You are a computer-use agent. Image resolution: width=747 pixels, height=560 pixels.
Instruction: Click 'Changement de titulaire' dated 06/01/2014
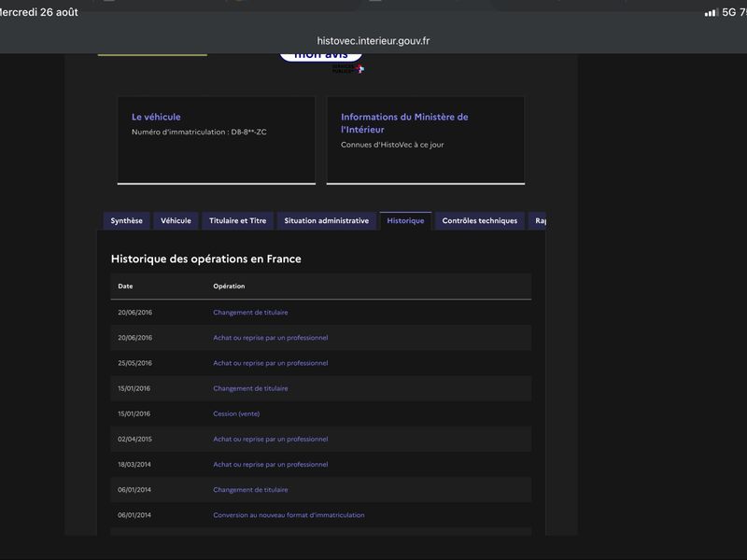point(250,489)
